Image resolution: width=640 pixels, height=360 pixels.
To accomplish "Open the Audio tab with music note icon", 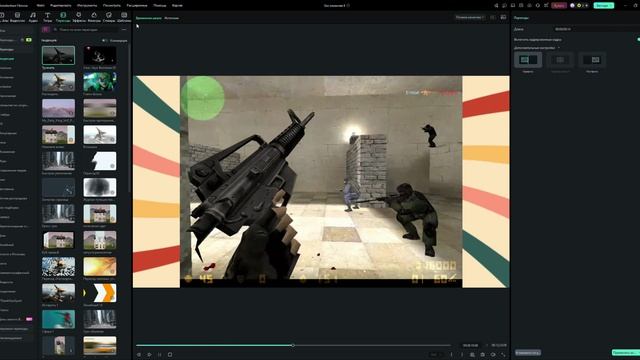I will [33, 17].
